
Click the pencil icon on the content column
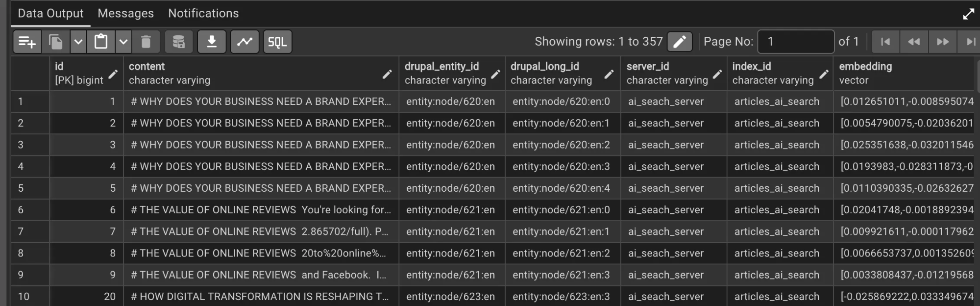[387, 75]
